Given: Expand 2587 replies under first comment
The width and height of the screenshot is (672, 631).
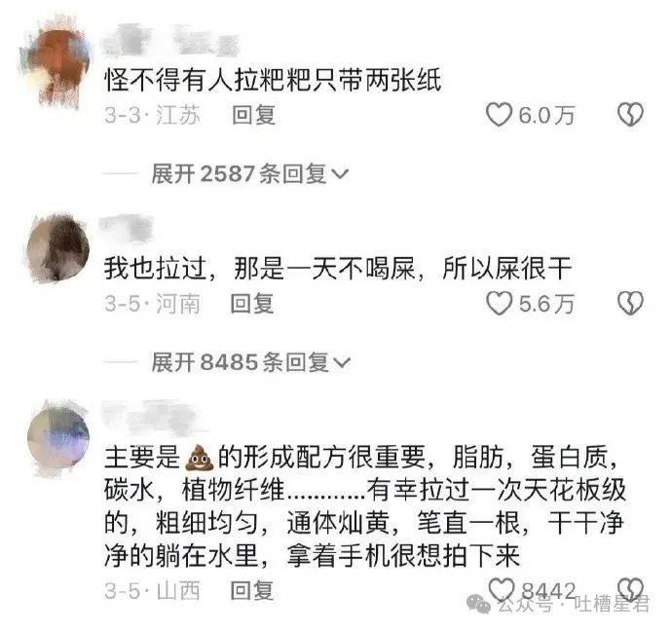Looking at the screenshot, I should (250, 174).
